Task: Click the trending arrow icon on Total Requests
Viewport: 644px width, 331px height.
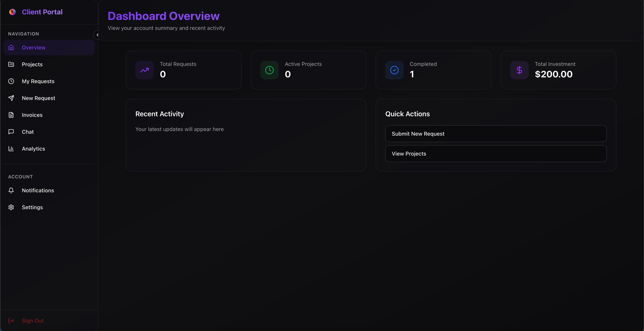Action: point(145,70)
